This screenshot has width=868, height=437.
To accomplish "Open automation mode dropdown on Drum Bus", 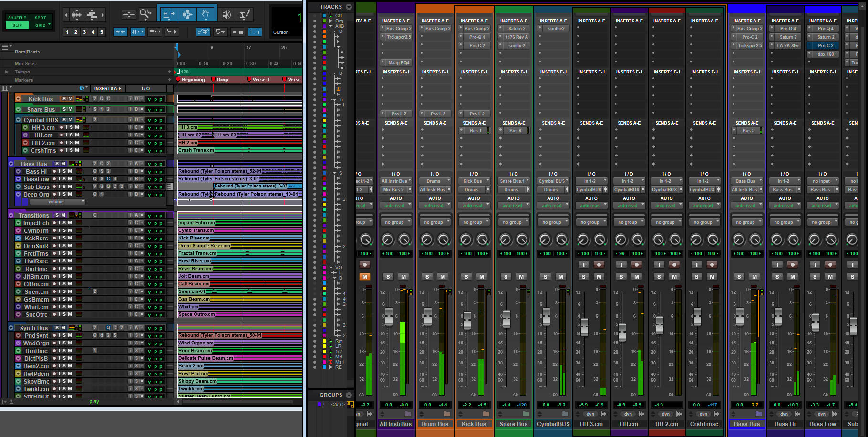I will (434, 206).
